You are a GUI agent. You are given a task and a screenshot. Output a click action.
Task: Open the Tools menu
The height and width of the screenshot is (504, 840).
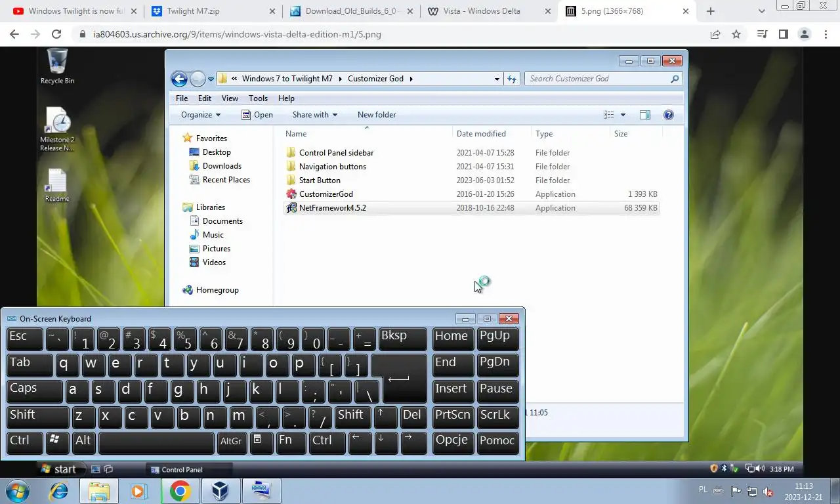[258, 98]
